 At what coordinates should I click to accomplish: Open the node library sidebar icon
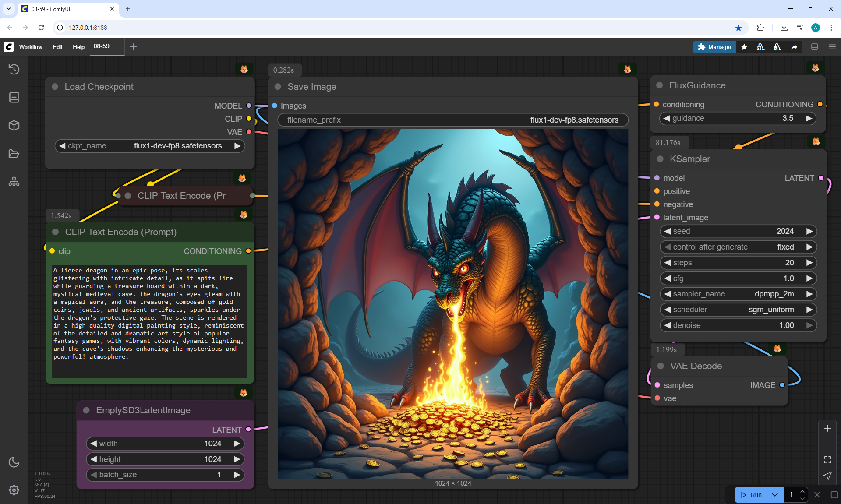[14, 97]
